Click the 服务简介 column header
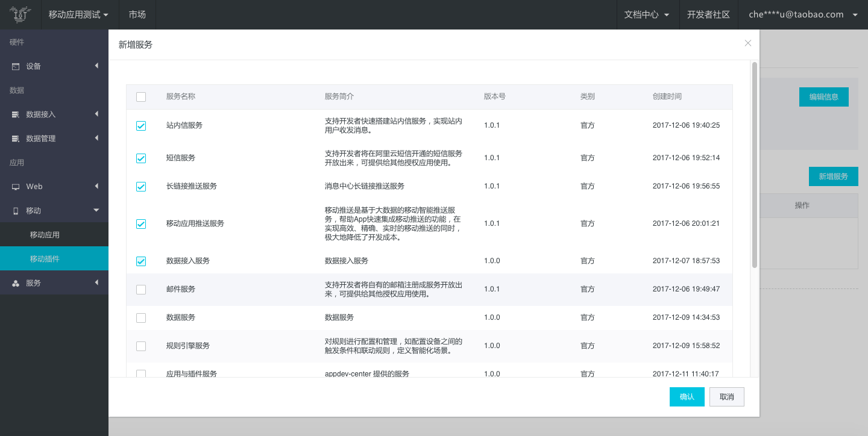 [339, 96]
